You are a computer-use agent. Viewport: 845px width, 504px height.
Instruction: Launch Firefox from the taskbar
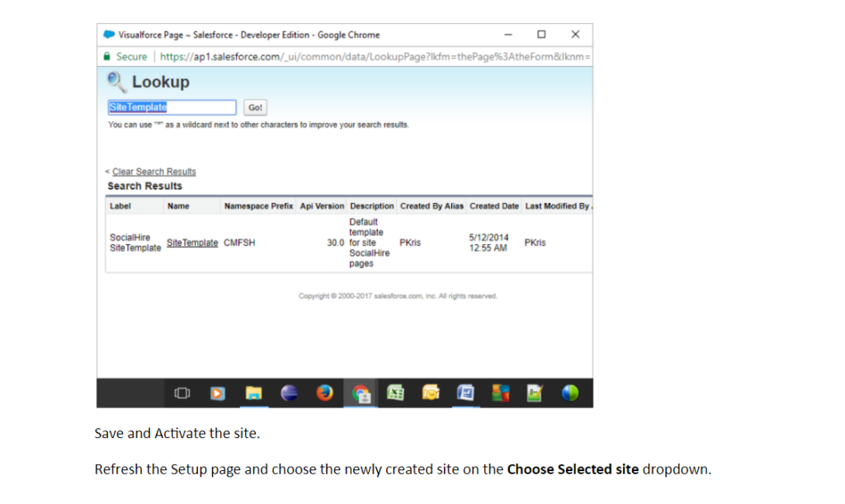pos(324,393)
